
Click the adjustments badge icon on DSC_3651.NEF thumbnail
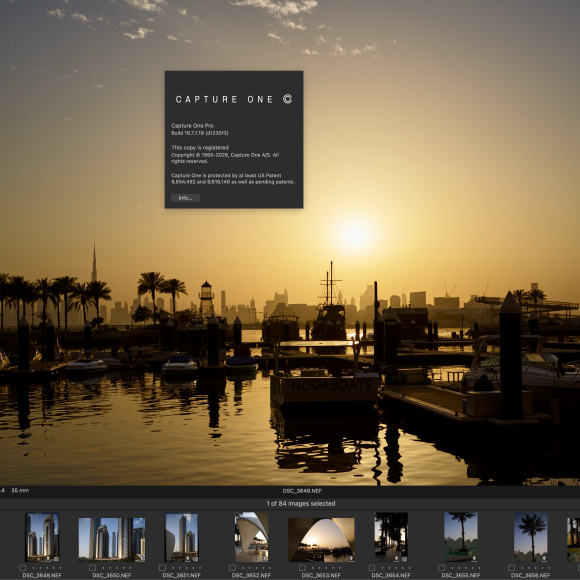(x=195, y=559)
